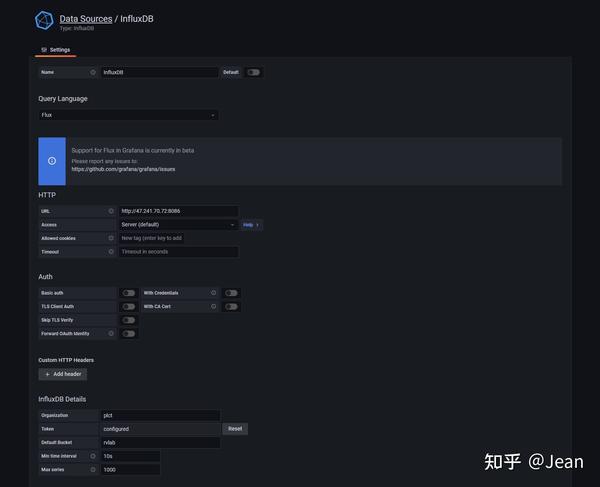The width and height of the screenshot is (600, 487).
Task: Click the Name field info icon
Action: 93,72
